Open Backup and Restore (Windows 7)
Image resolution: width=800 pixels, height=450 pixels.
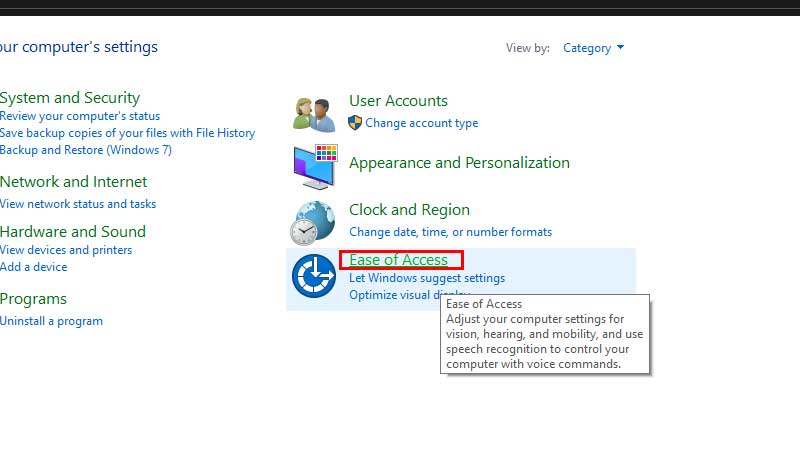tap(86, 150)
